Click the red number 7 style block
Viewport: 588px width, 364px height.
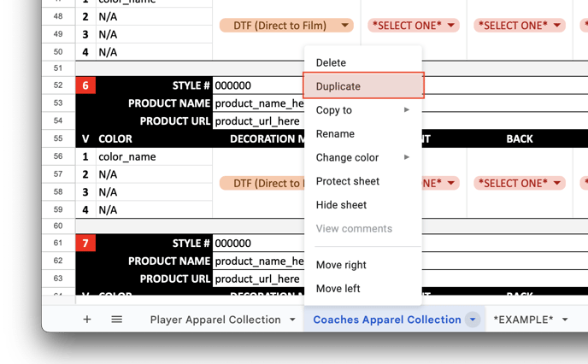tap(85, 244)
